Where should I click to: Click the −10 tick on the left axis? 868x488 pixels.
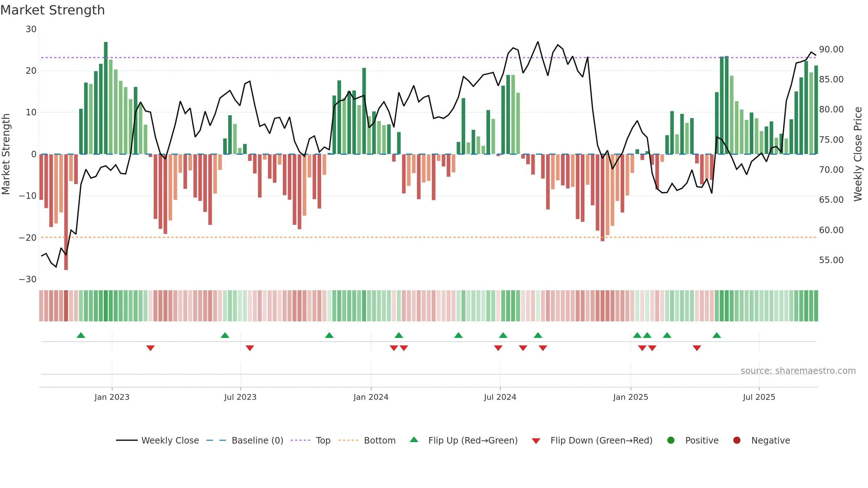(28, 196)
